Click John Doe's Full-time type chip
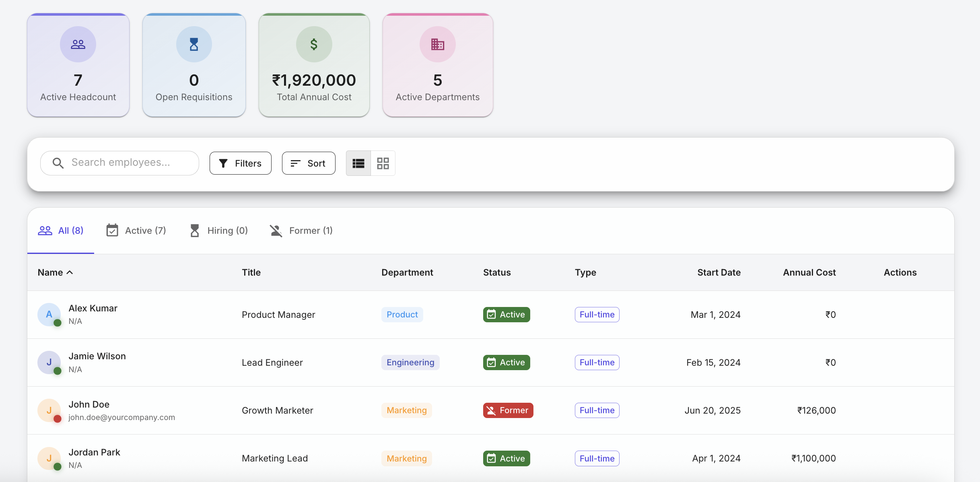980x482 pixels. (597, 410)
